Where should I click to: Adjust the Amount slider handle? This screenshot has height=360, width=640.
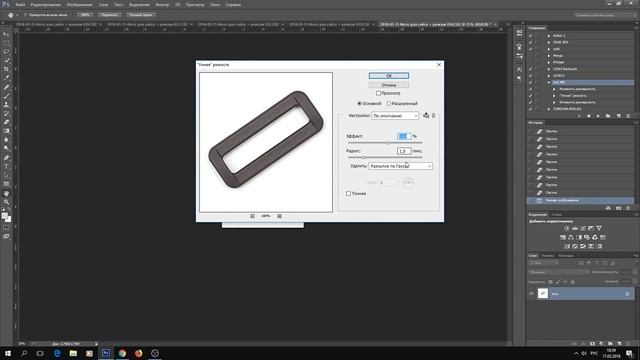[x=389, y=143]
